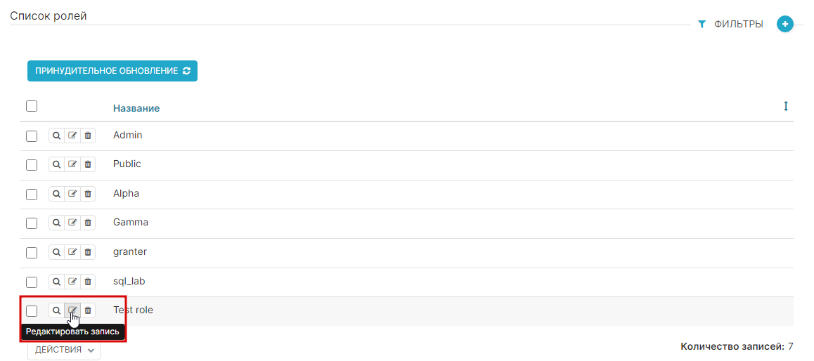
Task: Open granter role details via magnifier
Action: (57, 252)
